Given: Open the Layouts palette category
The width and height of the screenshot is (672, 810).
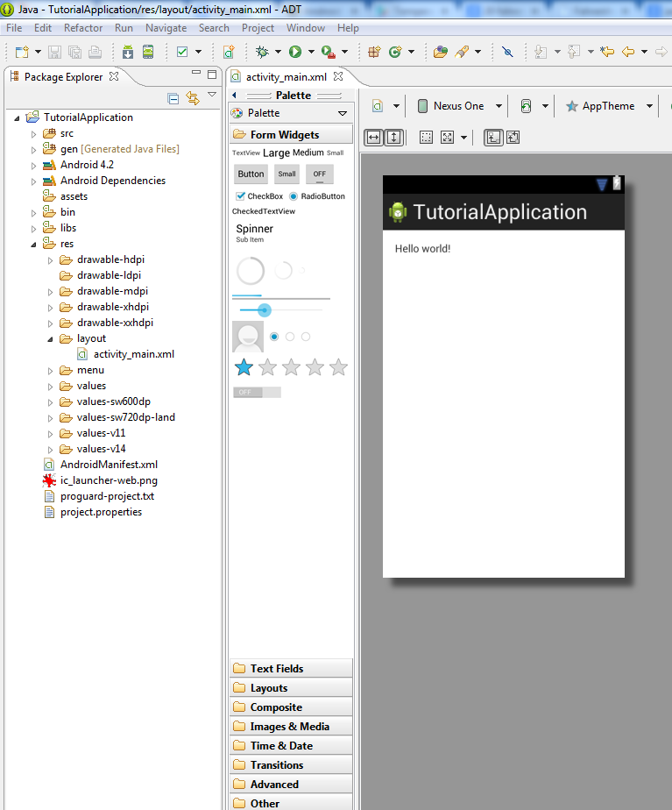Looking at the screenshot, I should [x=291, y=688].
